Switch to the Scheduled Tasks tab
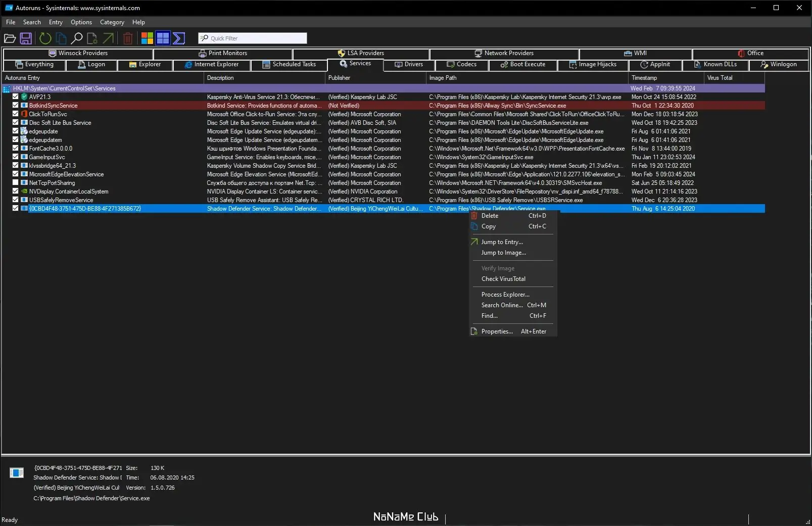 289,65
